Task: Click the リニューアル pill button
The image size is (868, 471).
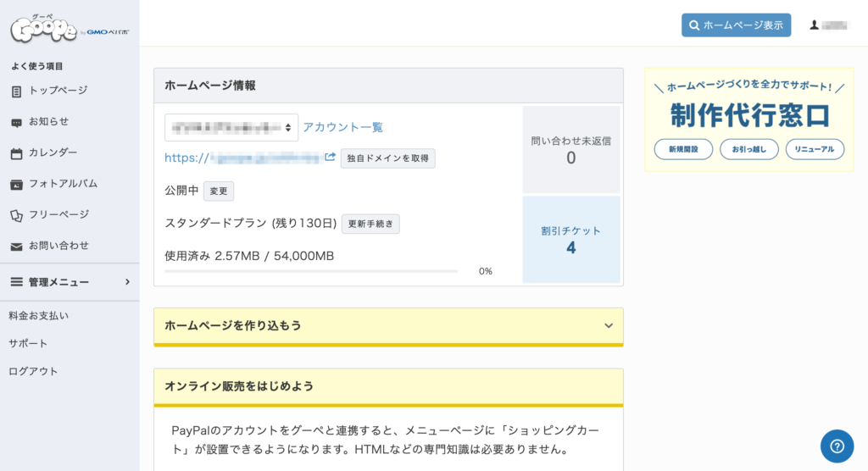Action: (x=815, y=149)
